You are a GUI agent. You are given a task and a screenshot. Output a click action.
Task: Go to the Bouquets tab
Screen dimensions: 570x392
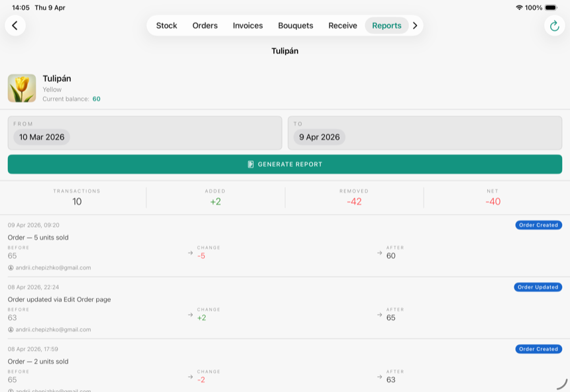click(x=296, y=25)
